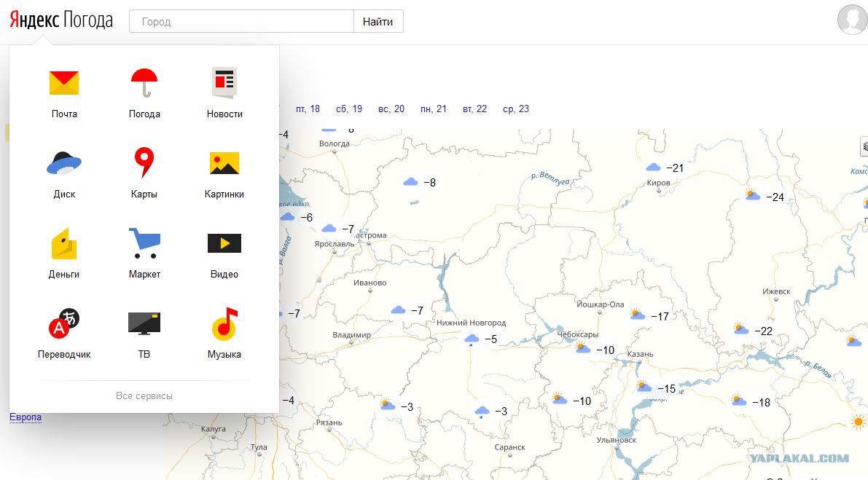Open the Карты map pin icon
868x480 pixels.
click(144, 162)
